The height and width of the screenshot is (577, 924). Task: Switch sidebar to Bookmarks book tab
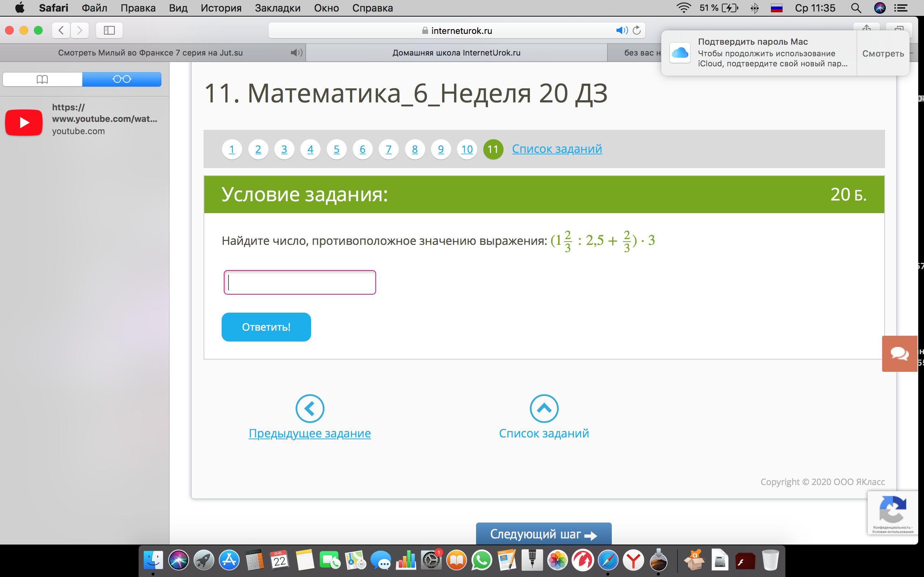coord(42,79)
